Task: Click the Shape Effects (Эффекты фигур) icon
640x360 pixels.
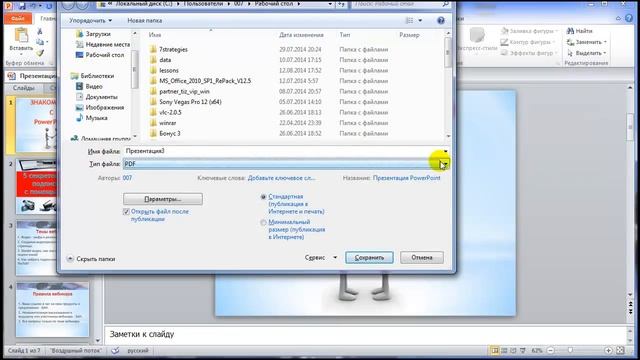Action: (x=504, y=53)
